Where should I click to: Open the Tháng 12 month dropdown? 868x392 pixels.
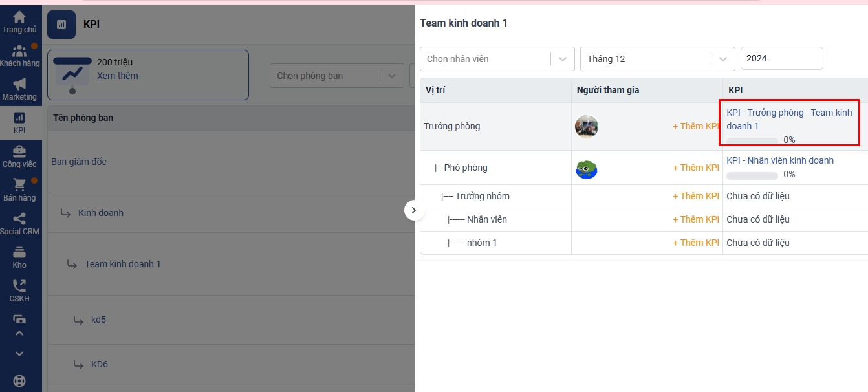[x=657, y=59]
